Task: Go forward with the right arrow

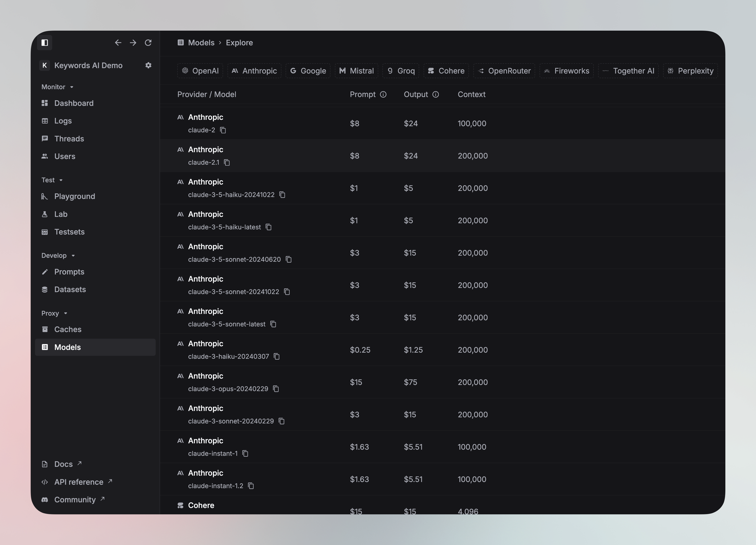Action: tap(133, 43)
